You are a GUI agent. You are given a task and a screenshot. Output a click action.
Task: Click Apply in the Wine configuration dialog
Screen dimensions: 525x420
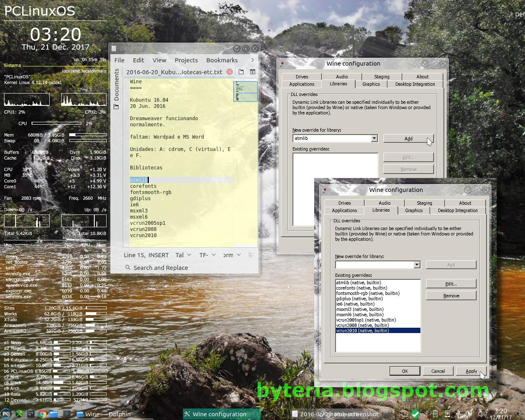pos(470,371)
